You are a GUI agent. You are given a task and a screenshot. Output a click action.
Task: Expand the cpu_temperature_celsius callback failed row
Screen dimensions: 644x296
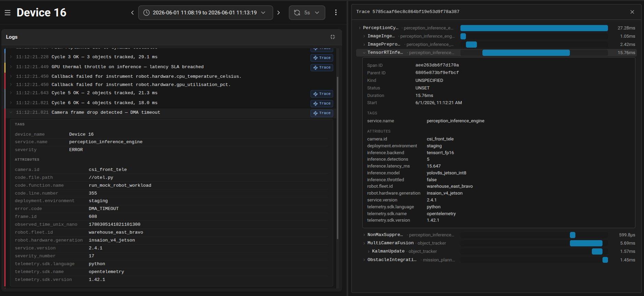[11, 76]
